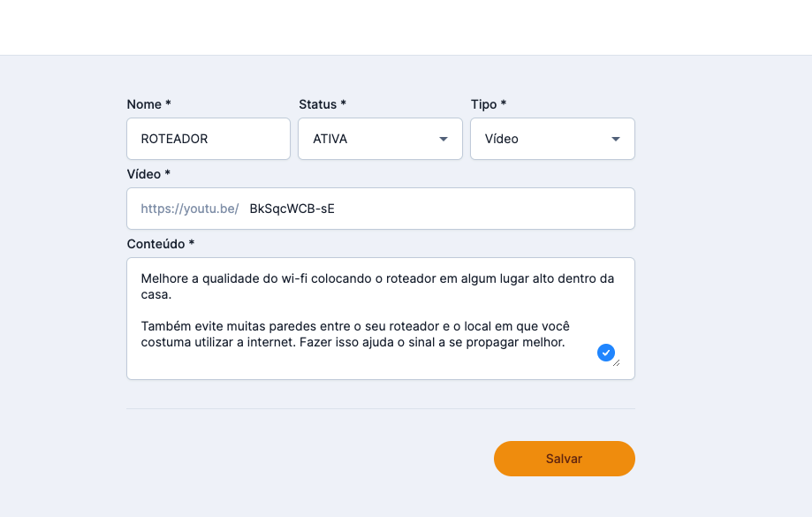Click the video ID field BkSqcWCB-sE
This screenshot has width=812, height=517.
[x=433, y=209]
